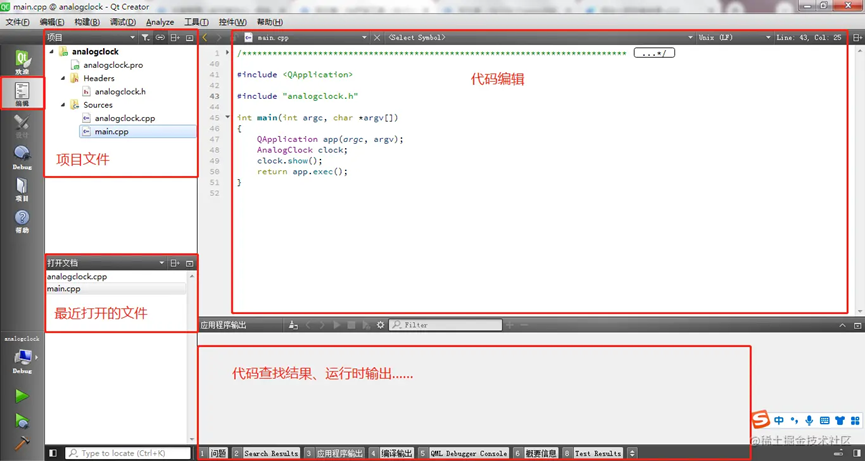Open the 调试(D) menu
The width and height of the screenshot is (865, 461).
click(x=122, y=22)
